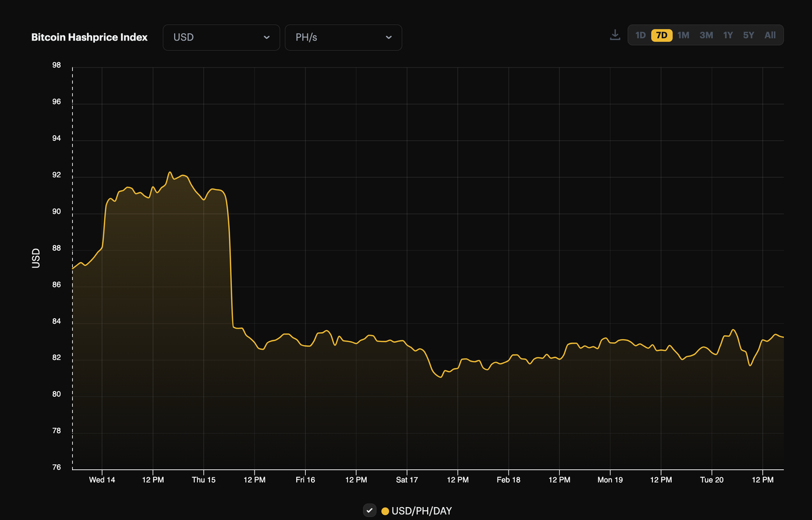The height and width of the screenshot is (520, 812).
Task: Switch to the 1Y view
Action: click(728, 35)
